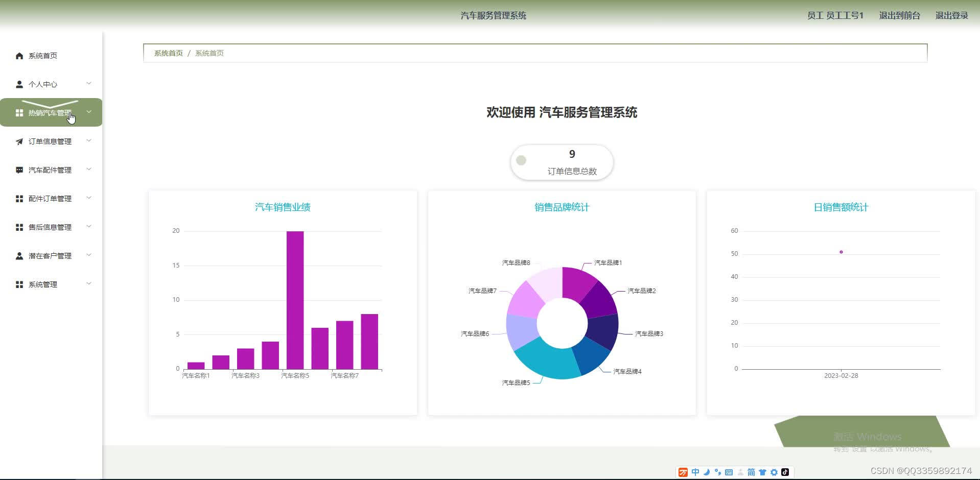Open the 配件订单管理 sidebar menu
The height and width of the screenshot is (480, 980).
coord(51,199)
